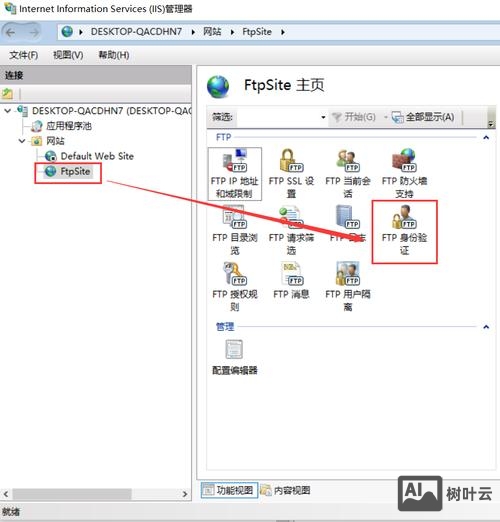
Task: Open FTP 当前会话 feature
Action: pyautogui.click(x=348, y=174)
